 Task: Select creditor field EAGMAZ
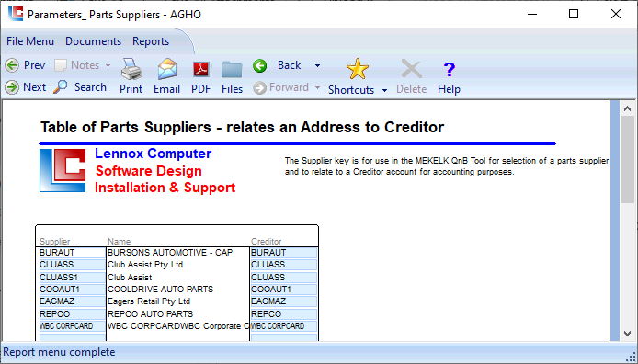pyautogui.click(x=283, y=301)
